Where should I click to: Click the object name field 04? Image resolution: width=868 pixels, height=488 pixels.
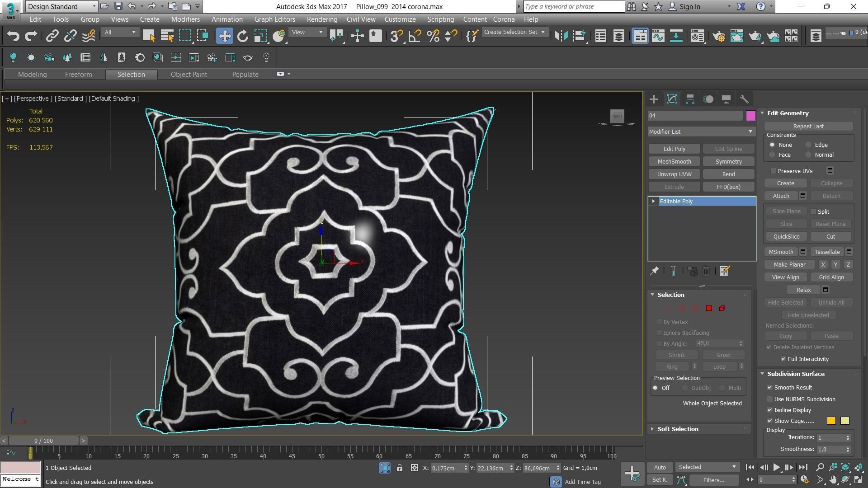[x=695, y=116]
